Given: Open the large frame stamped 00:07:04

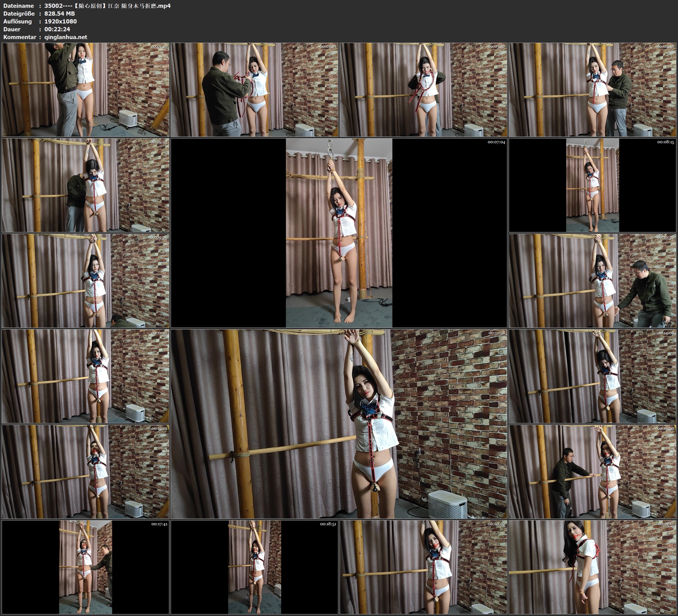Looking at the screenshot, I should click(x=339, y=233).
